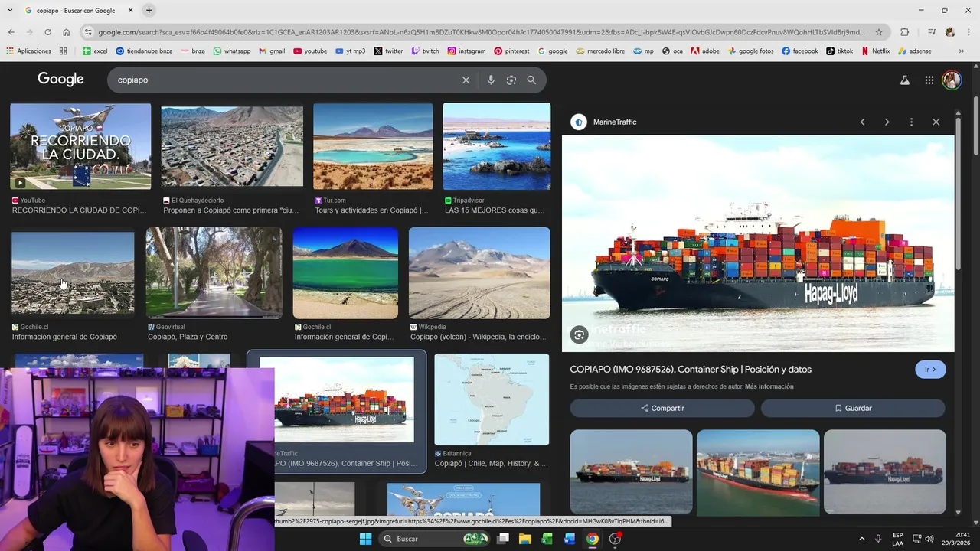Open File Explorer from the taskbar
This screenshot has height=551, width=980.
coord(525,539)
